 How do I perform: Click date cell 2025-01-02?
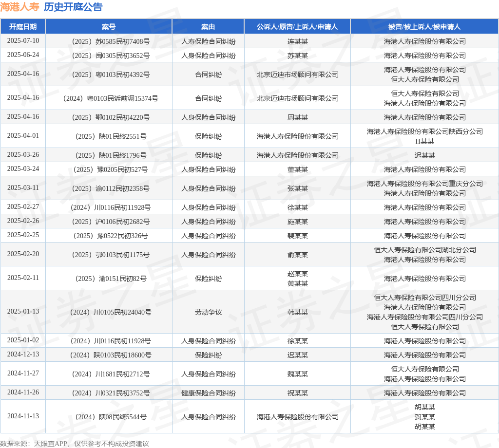pos(23,340)
